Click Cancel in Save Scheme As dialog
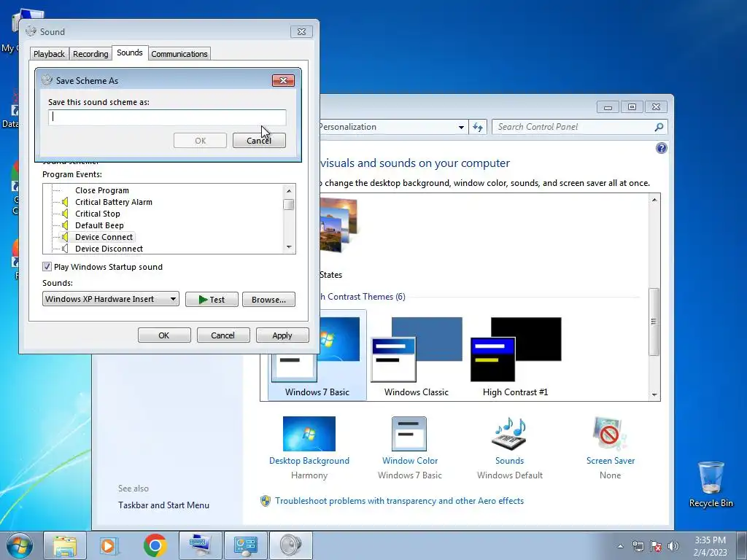The image size is (747, 560). pyautogui.click(x=259, y=141)
